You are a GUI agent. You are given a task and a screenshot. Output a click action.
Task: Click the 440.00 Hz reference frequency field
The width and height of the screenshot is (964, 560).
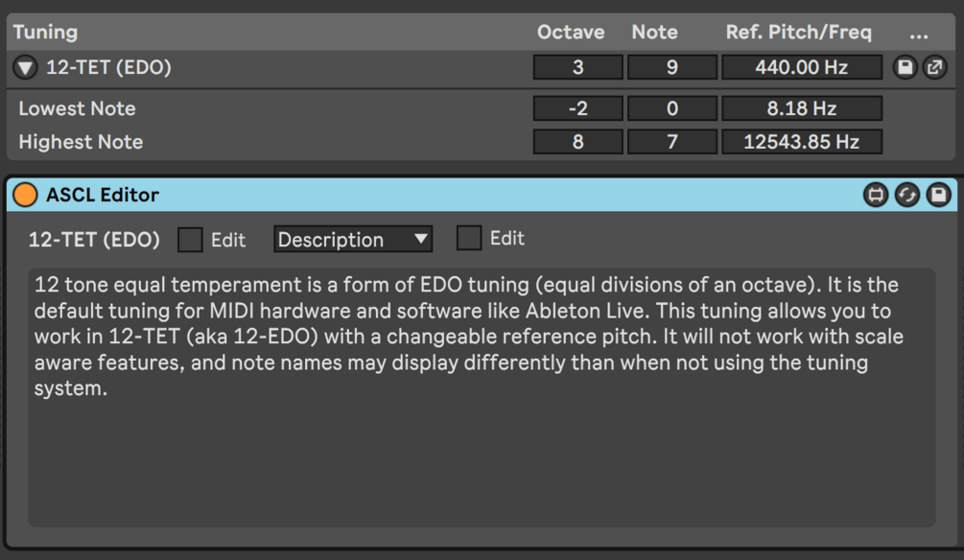pos(802,68)
